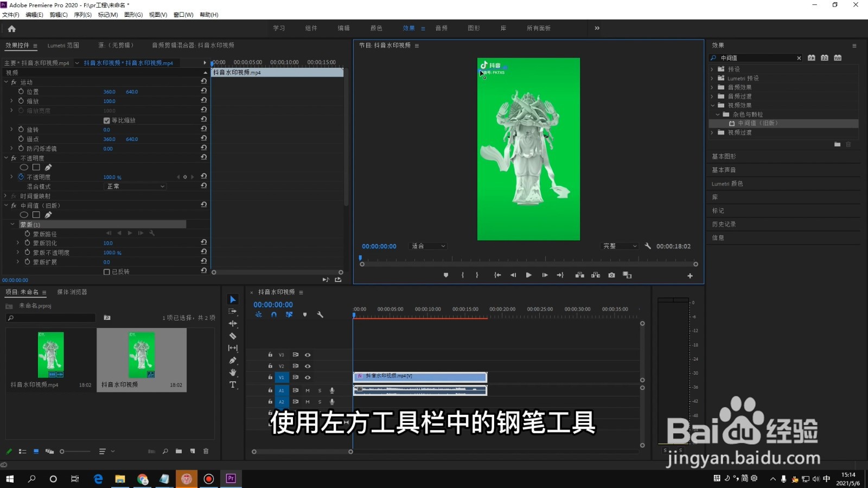Open 混合模式 dropdown

(x=135, y=187)
